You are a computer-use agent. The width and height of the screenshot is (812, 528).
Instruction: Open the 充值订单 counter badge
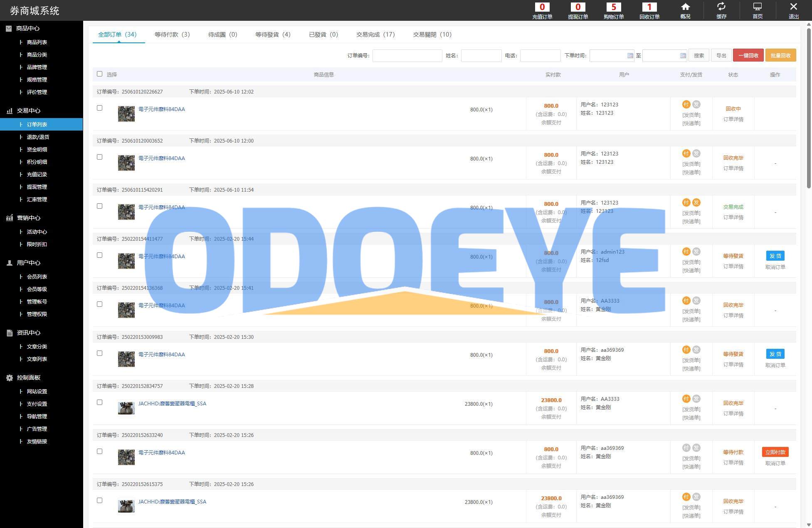(x=542, y=7)
